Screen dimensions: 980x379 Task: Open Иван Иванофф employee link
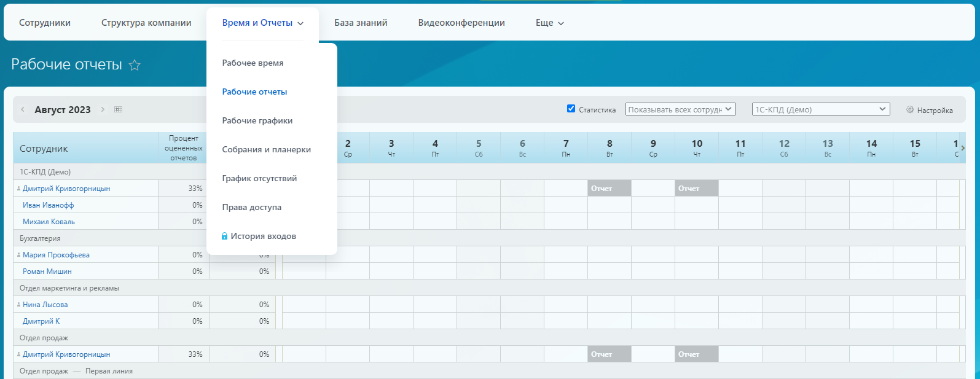point(49,205)
